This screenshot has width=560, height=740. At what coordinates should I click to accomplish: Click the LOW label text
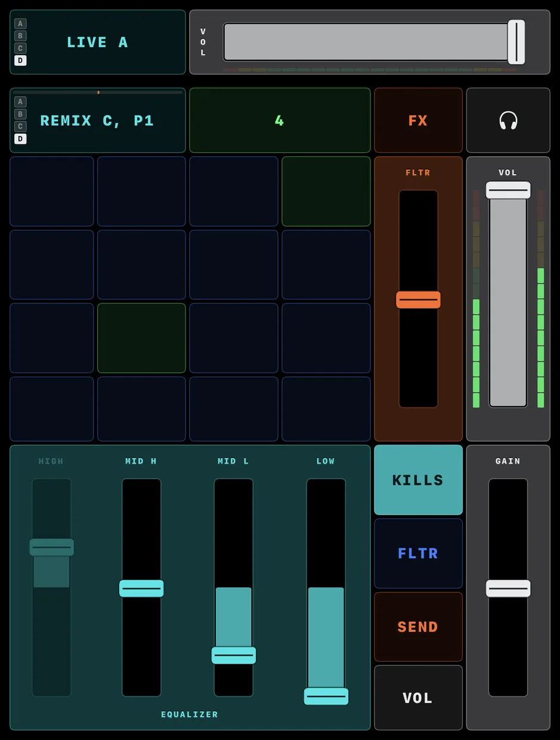(x=326, y=461)
